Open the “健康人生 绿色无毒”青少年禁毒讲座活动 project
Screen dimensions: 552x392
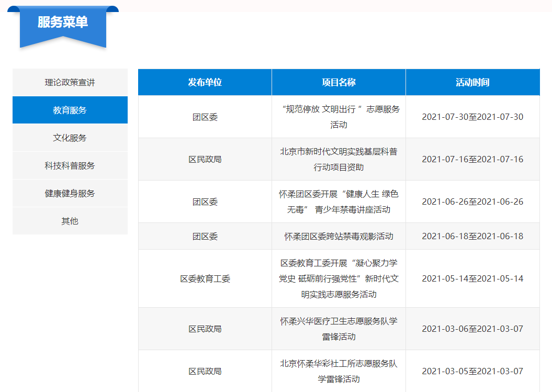click(x=339, y=202)
